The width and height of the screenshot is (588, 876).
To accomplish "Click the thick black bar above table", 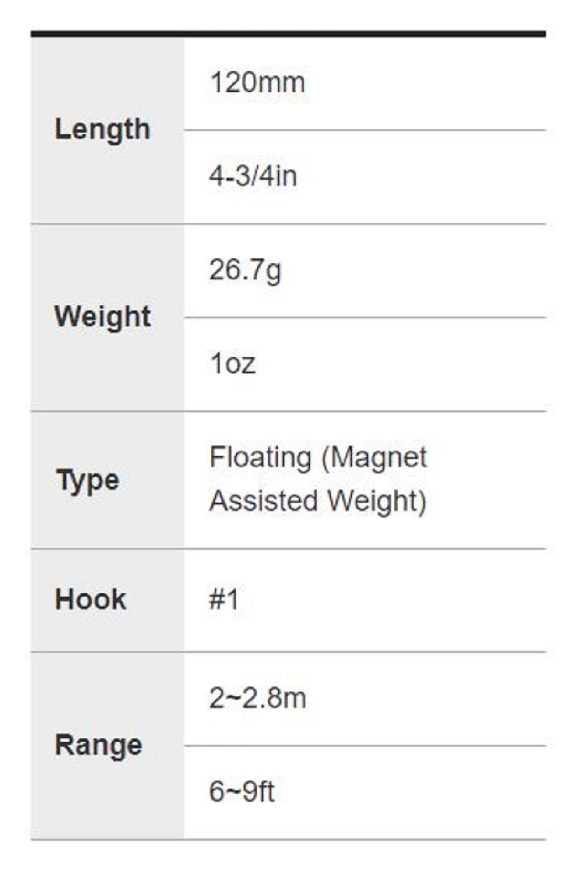I will [288, 34].
